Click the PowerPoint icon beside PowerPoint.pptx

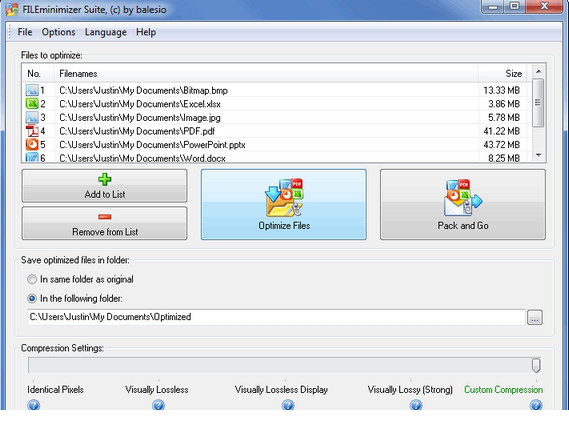[32, 144]
